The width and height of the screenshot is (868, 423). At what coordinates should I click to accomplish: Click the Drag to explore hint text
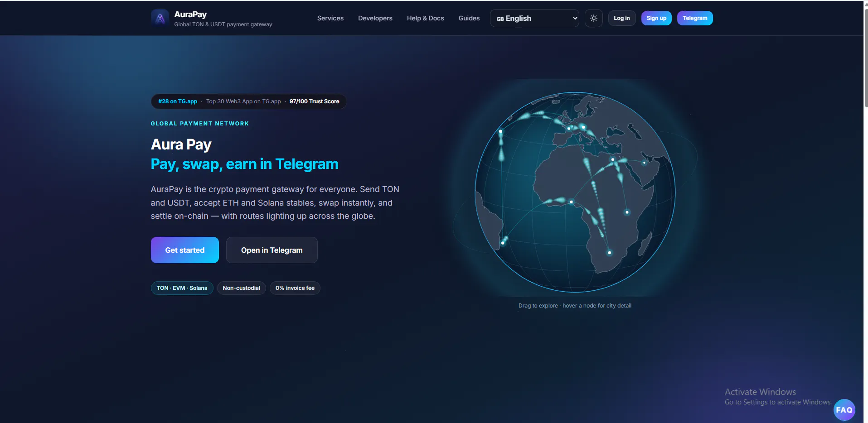pos(575,306)
